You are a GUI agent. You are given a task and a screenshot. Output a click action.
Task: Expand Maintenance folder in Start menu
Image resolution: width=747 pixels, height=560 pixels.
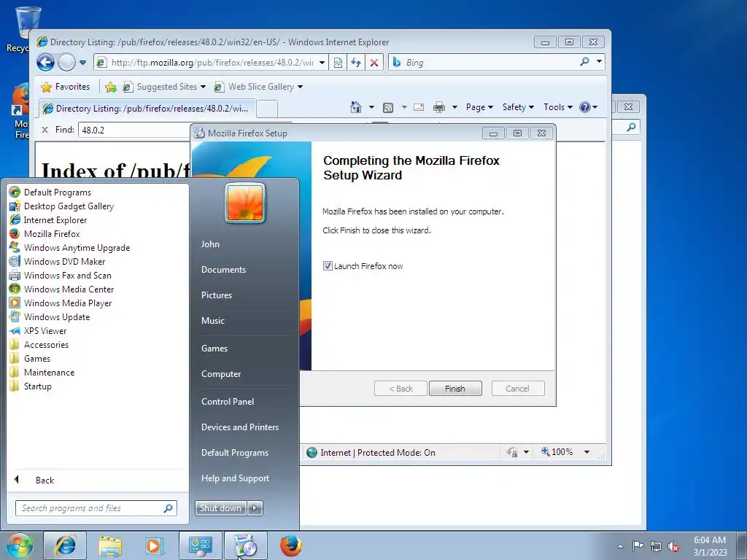(49, 373)
